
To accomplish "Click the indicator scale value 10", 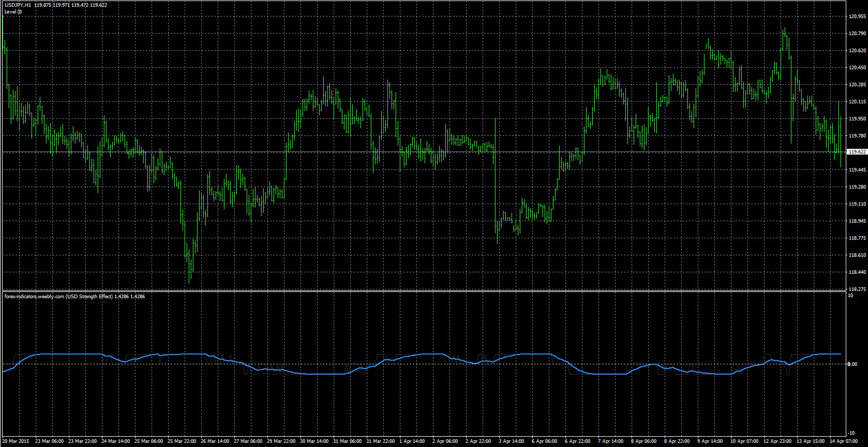I will click(x=850, y=296).
